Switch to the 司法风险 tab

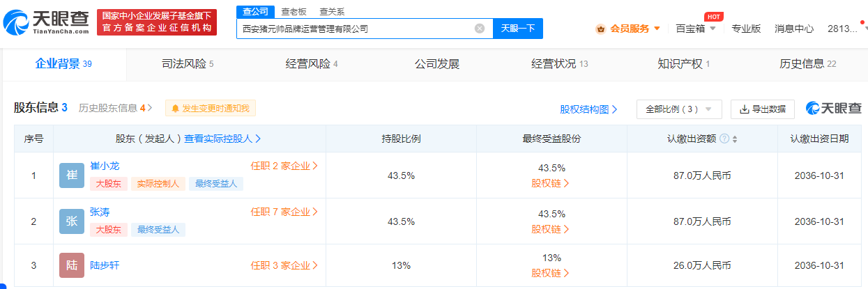tap(184, 64)
